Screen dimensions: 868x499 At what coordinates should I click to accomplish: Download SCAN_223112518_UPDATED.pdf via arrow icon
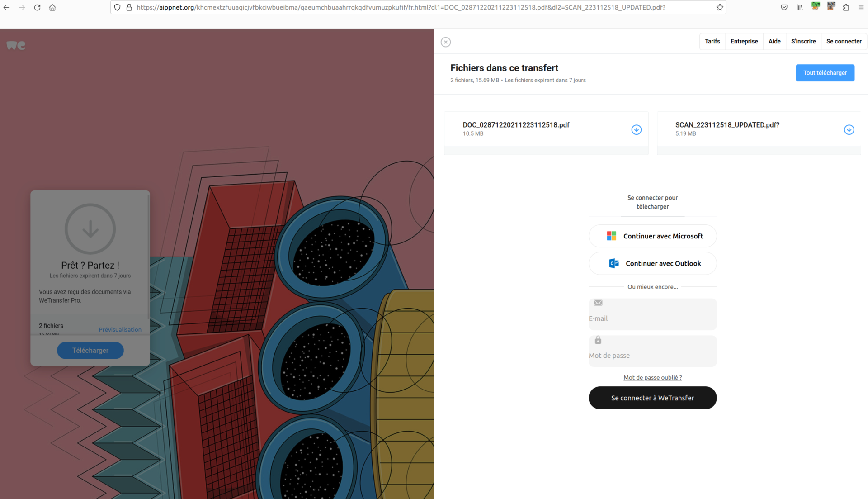click(x=849, y=130)
